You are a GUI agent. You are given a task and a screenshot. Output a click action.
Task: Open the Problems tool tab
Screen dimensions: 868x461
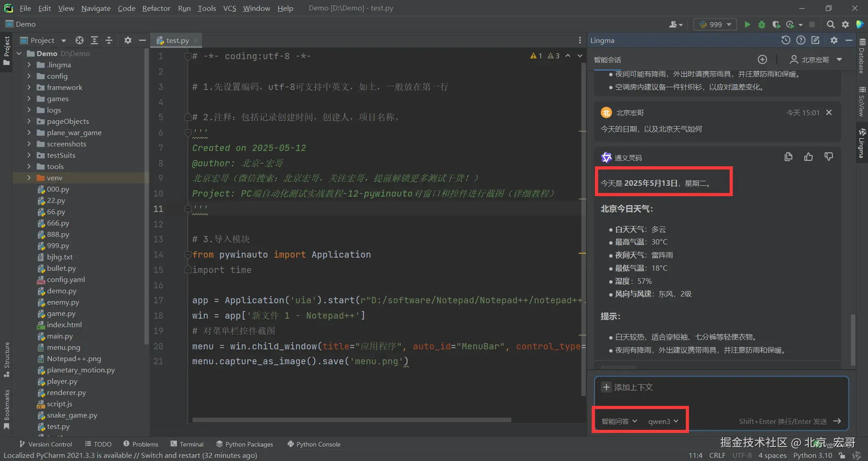pos(141,444)
